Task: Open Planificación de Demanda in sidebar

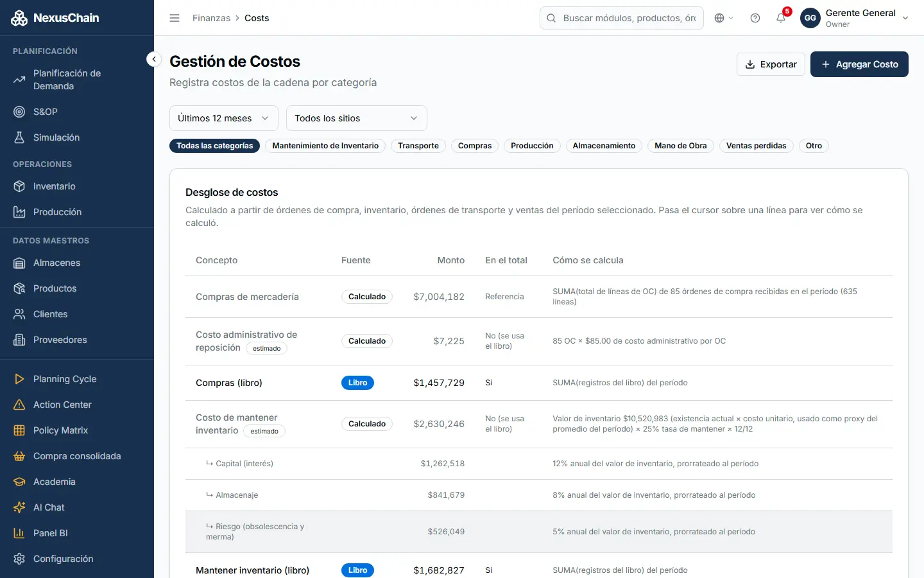Action: tap(77, 80)
